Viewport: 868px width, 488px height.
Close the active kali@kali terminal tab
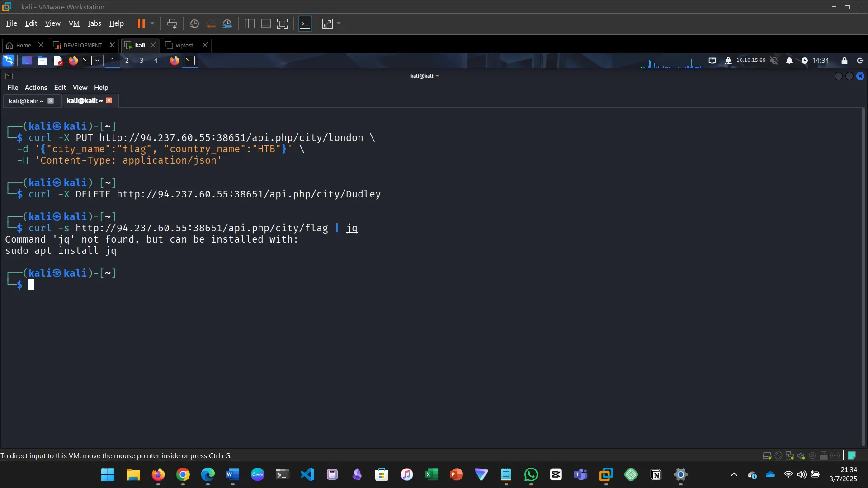pyautogui.click(x=109, y=101)
